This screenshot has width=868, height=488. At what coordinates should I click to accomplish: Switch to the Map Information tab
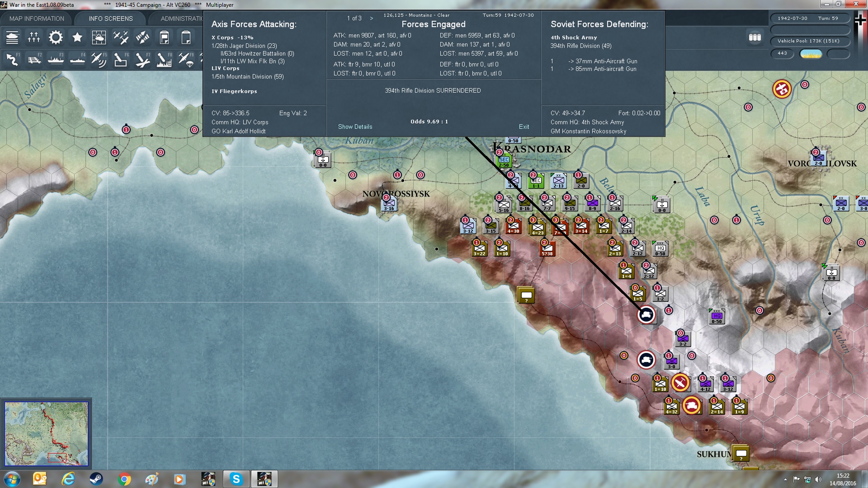[x=37, y=19]
